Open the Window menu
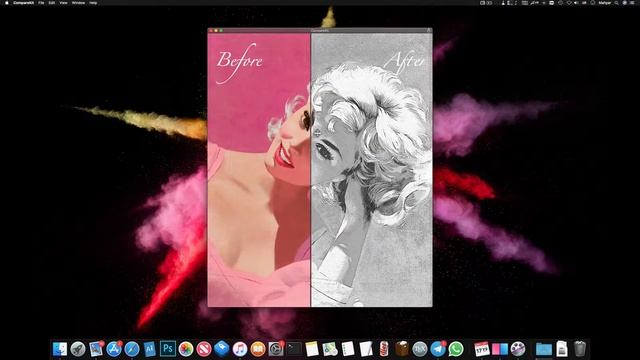 tap(78, 3)
